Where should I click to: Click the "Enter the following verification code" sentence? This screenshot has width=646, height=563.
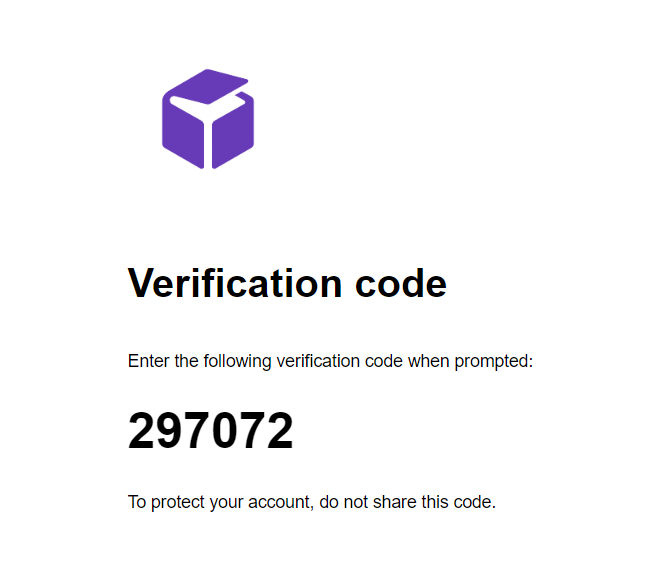tap(330, 361)
